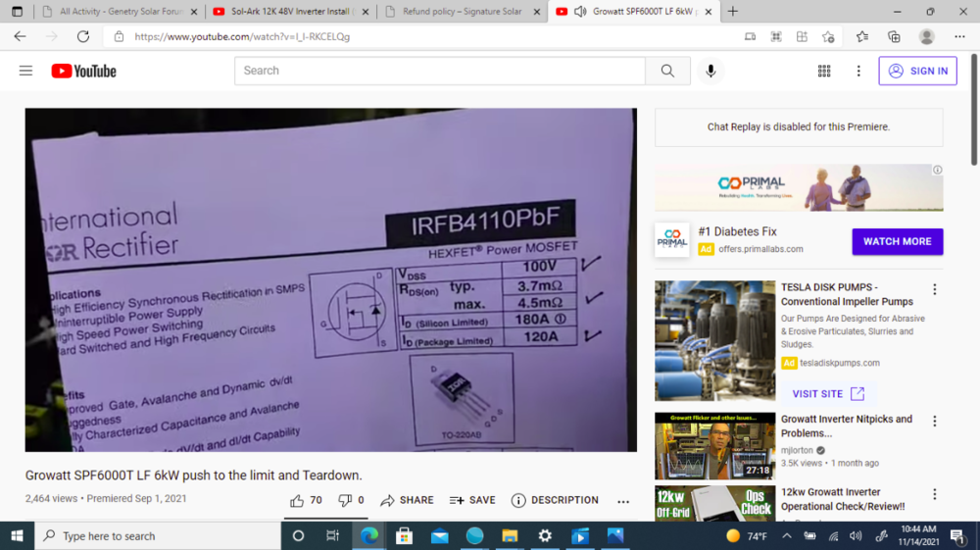The width and height of the screenshot is (980, 550).
Task: Open the Settings gear on the taskbar
Action: point(545,535)
